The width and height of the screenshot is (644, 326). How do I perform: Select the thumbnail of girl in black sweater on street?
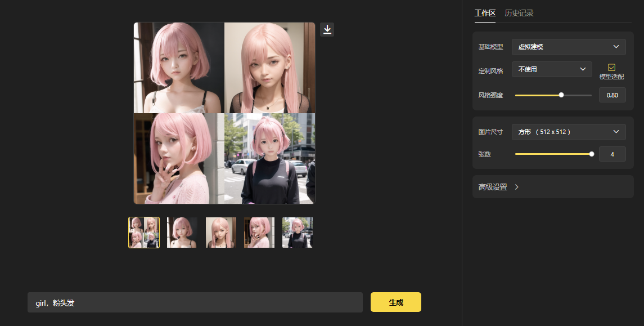pos(298,233)
